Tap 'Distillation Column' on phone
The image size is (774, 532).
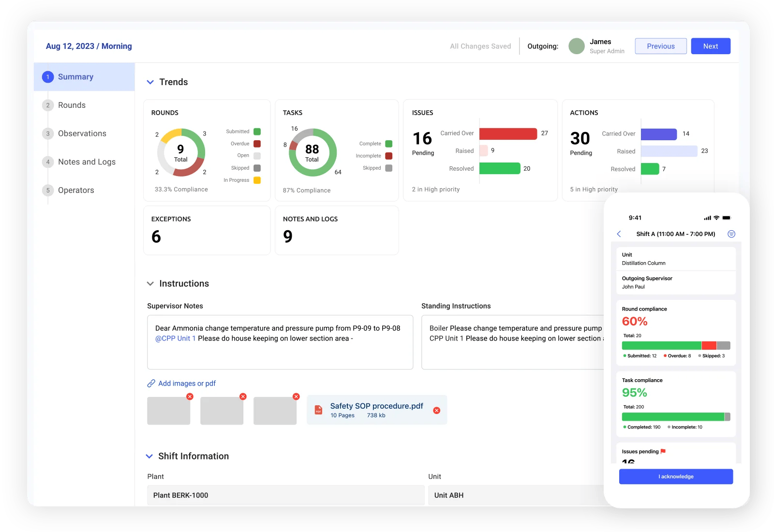tap(643, 263)
